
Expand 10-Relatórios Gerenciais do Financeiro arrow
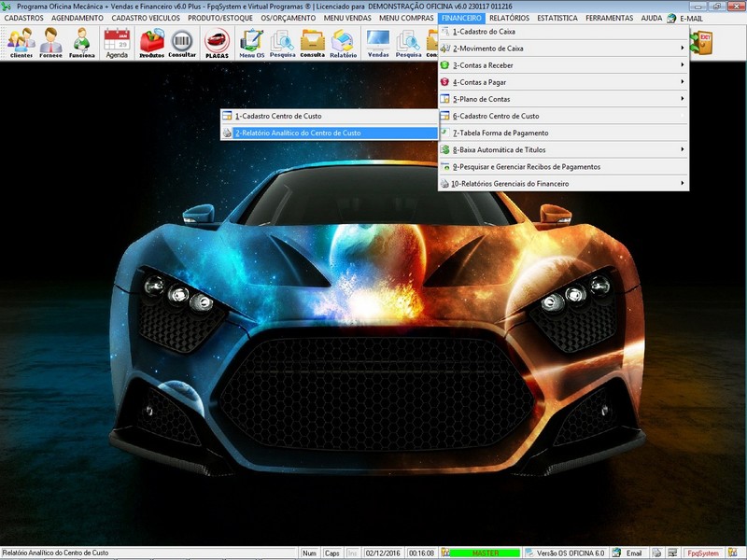pos(683,183)
